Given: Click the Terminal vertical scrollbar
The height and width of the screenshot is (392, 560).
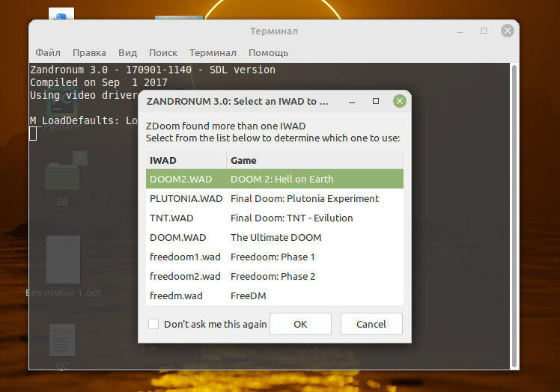Looking at the screenshot, I should (x=514, y=216).
